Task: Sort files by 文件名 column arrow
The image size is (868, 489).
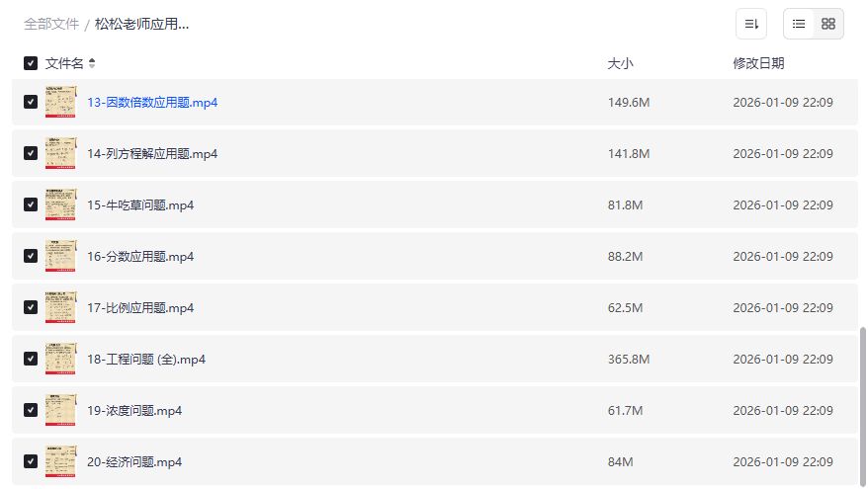Action: click(x=92, y=63)
